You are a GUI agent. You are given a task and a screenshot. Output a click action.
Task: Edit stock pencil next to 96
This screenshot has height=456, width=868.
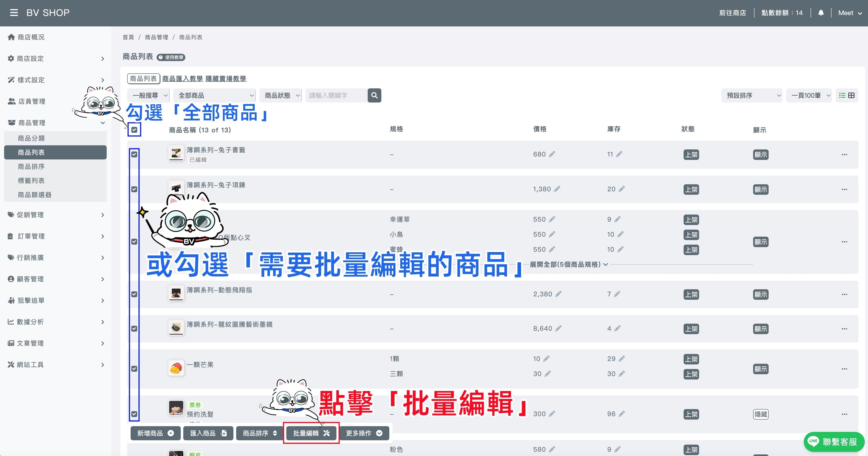[x=622, y=414]
